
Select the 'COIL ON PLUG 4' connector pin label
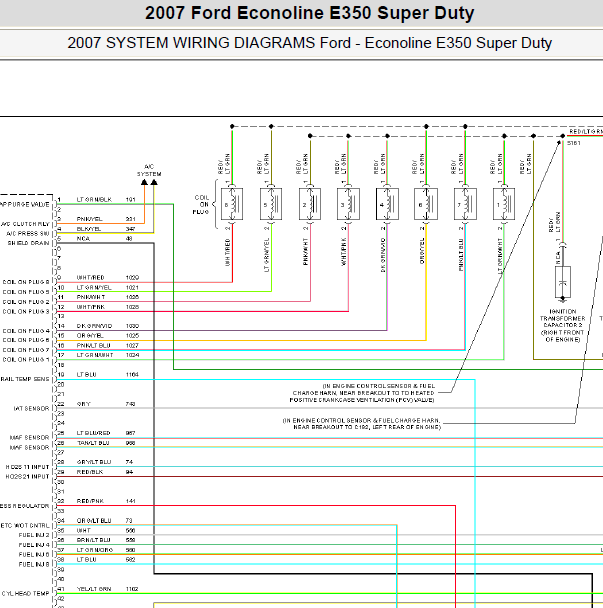click(26, 331)
